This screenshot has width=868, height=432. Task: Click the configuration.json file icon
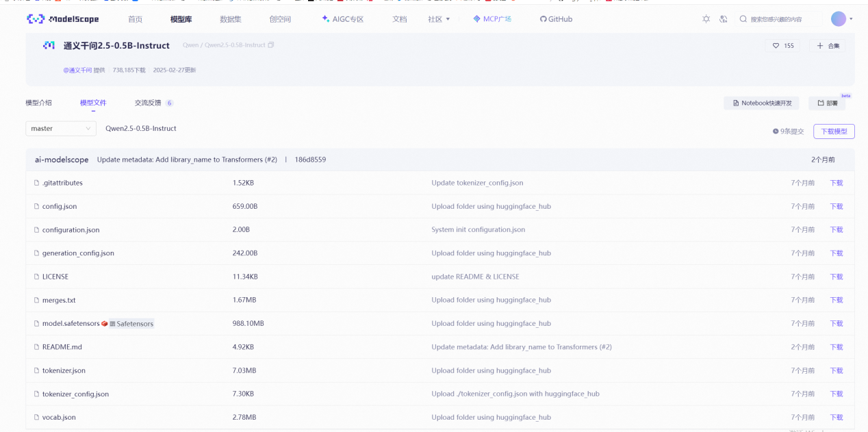pyautogui.click(x=37, y=230)
